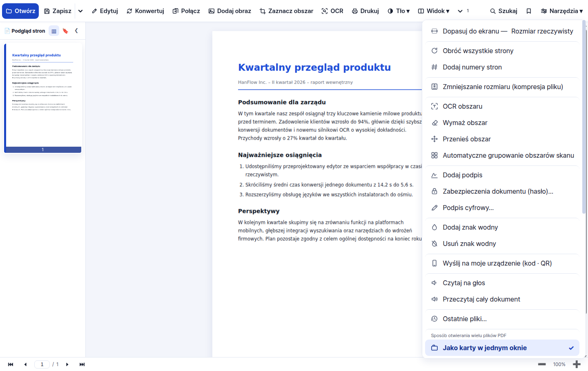588x371 pixels.
Task: Select Przenieś obszar option
Action: (502, 139)
